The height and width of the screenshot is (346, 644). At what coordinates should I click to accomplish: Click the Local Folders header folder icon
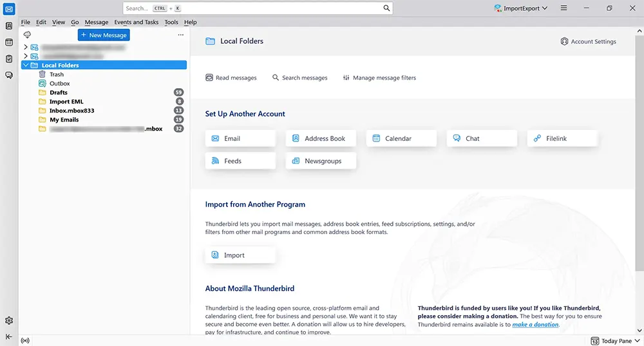(x=211, y=41)
